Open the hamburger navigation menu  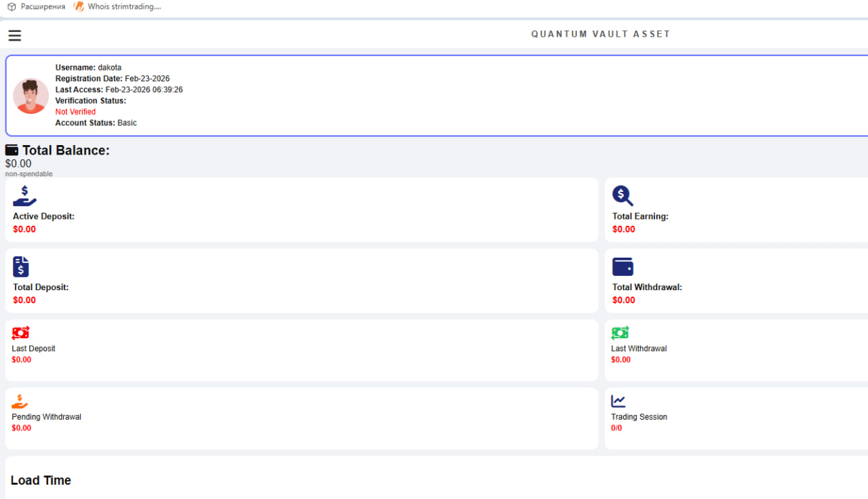[x=14, y=35]
